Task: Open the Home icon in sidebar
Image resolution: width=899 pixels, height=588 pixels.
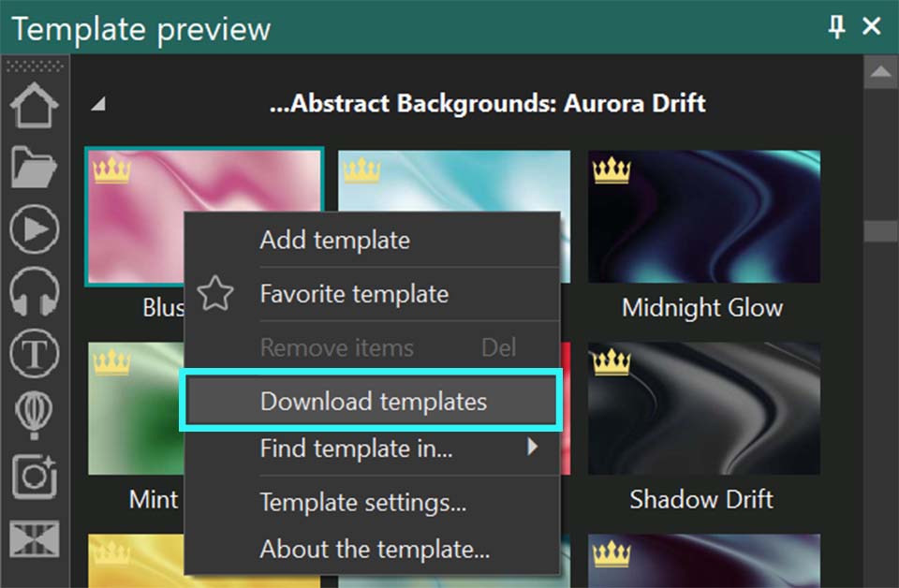Action: pos(35,106)
